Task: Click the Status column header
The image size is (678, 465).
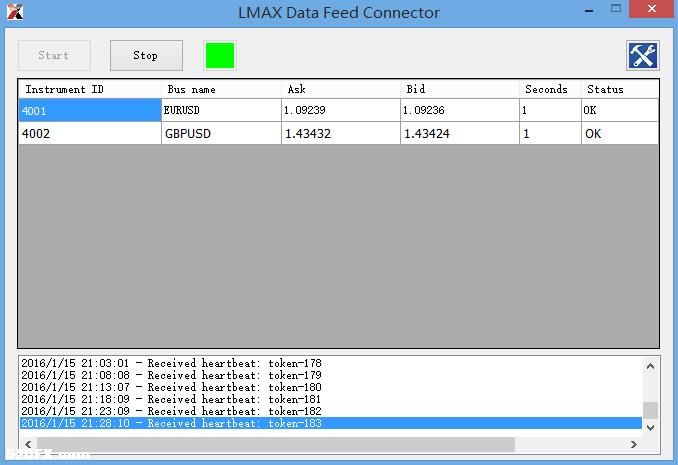Action: click(620, 89)
